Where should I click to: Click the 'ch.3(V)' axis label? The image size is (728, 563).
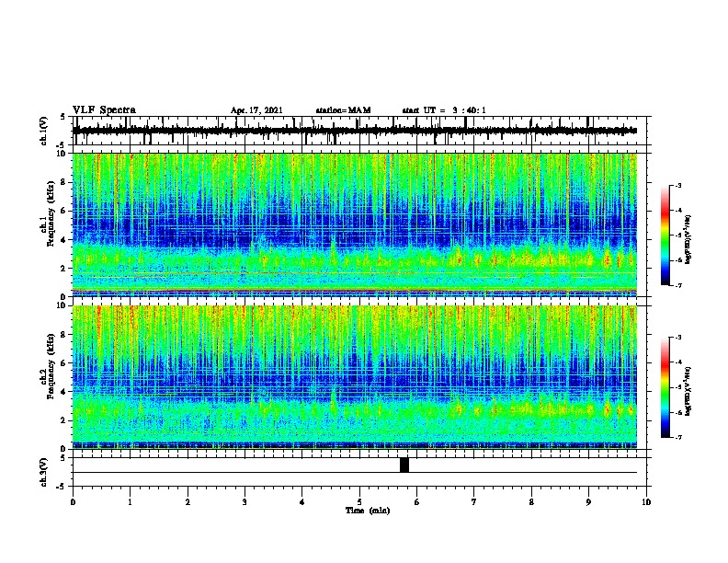pos(44,472)
